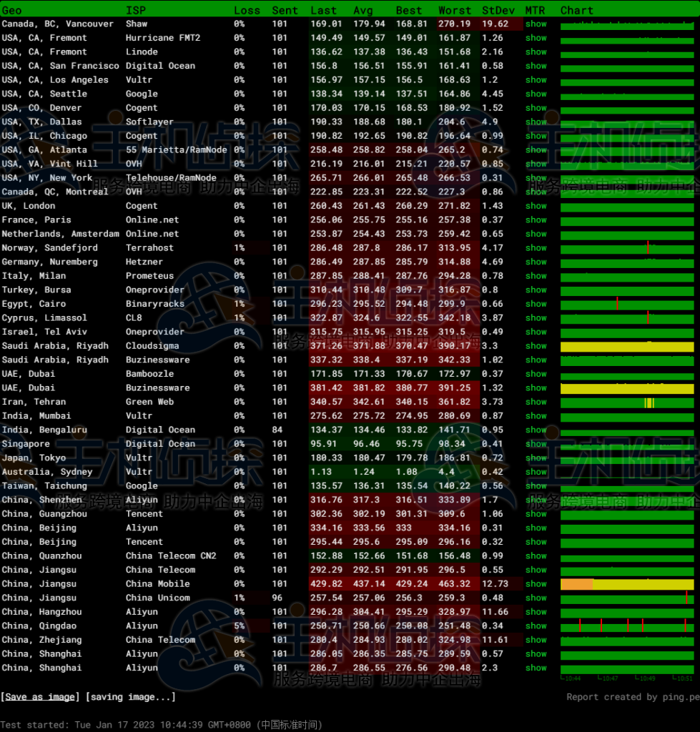
Task: Click the Iran Tehran chart bar
Action: click(x=627, y=402)
